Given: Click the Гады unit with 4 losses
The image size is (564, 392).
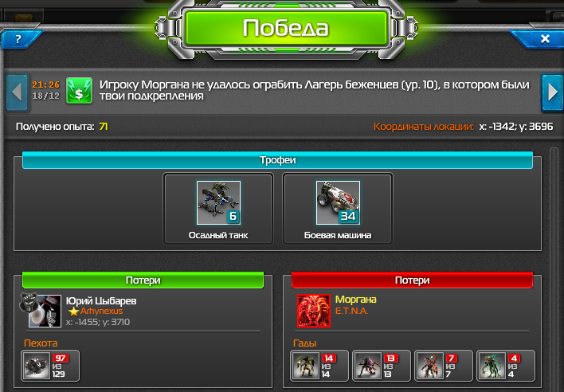Looking at the screenshot, I should tap(492, 366).
